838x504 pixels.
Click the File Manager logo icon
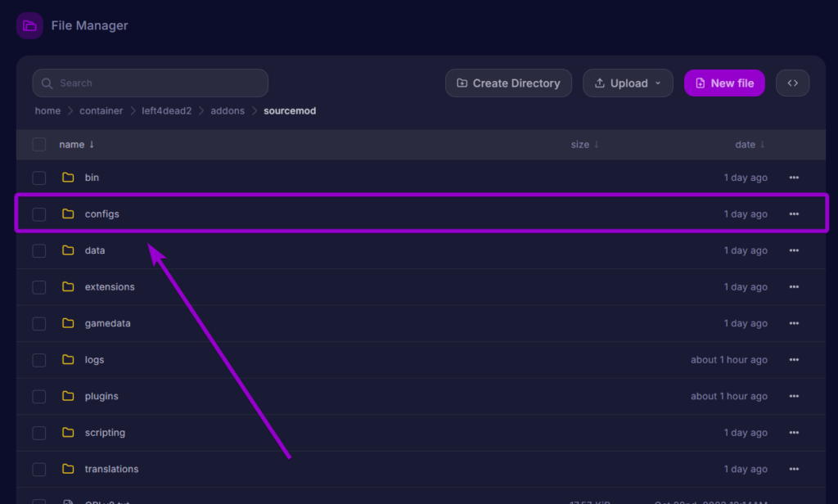29,25
